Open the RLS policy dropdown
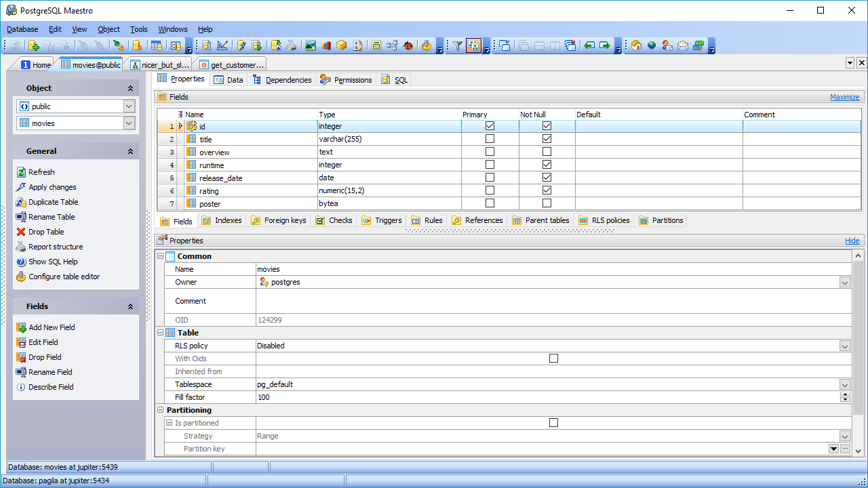This screenshot has height=488, width=868. pyautogui.click(x=845, y=346)
